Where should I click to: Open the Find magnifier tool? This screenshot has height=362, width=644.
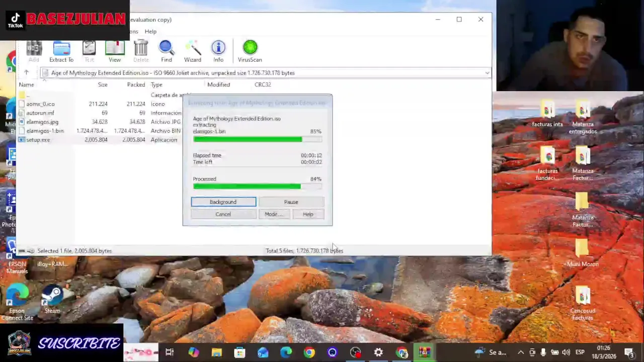pyautogui.click(x=167, y=52)
